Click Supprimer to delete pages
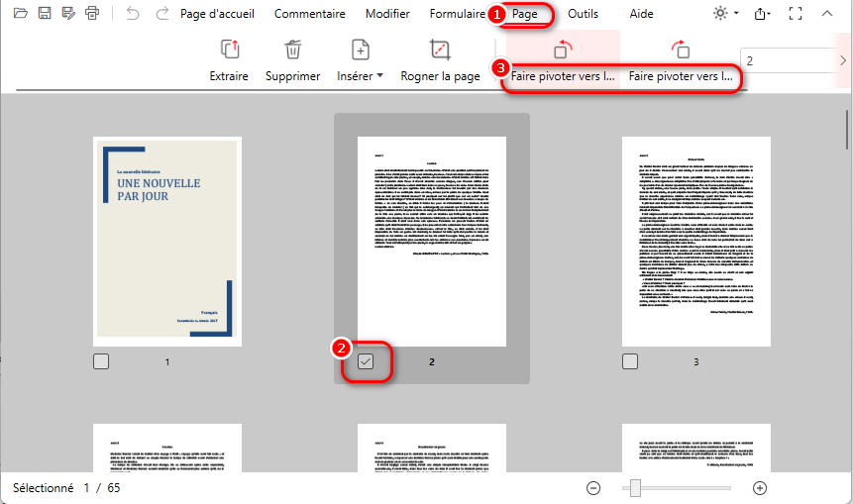The image size is (853, 504). [292, 60]
